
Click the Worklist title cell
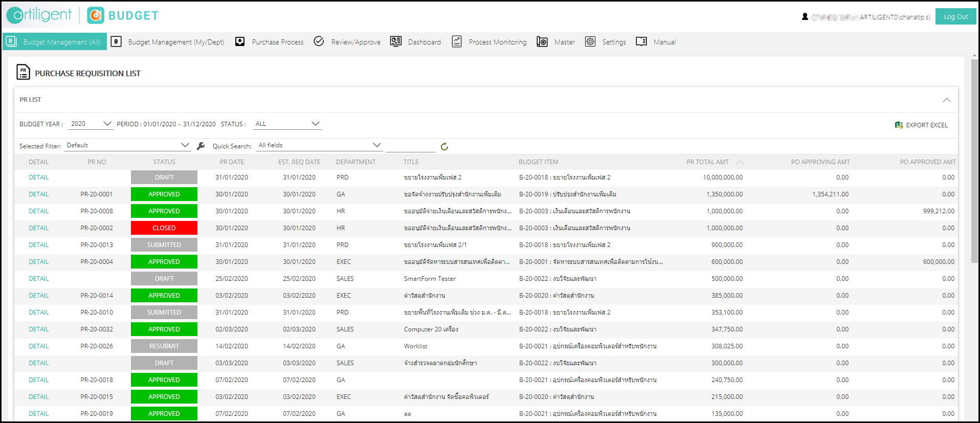click(416, 346)
